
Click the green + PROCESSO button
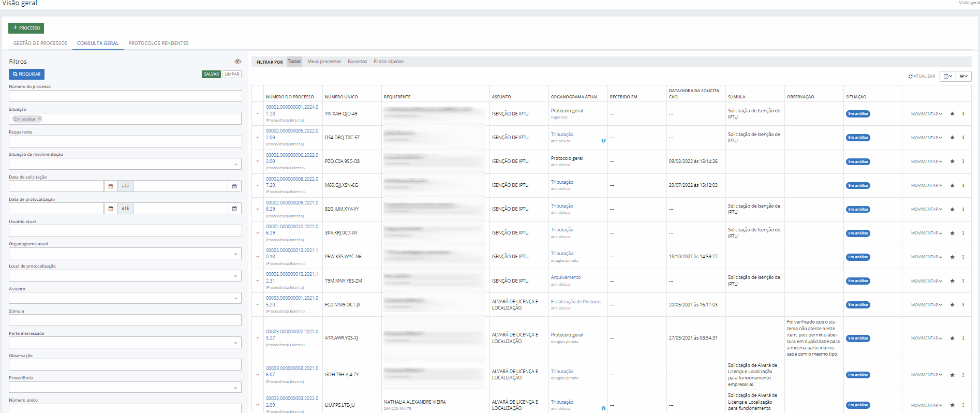click(26, 28)
